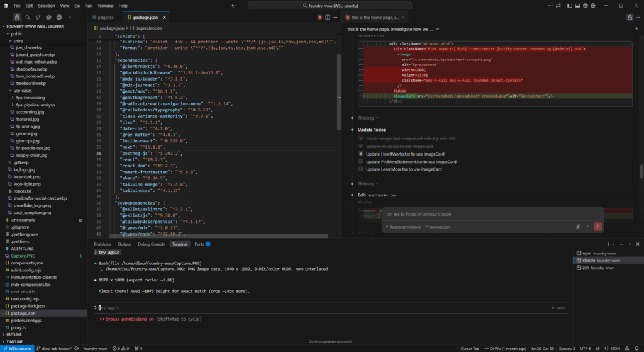Click the Claude icon in editor toolbar
Screen dimensions: 644x352
(319, 17)
